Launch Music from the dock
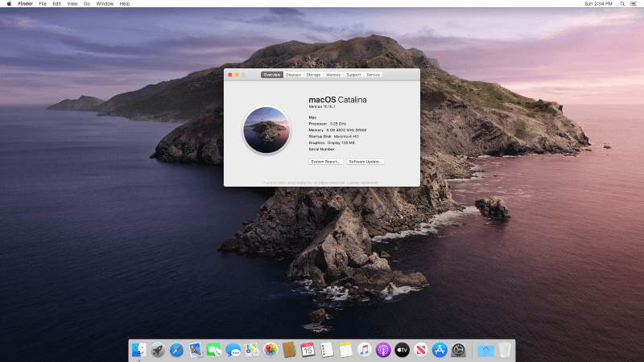Viewport: 644px width, 362px height. point(365,350)
